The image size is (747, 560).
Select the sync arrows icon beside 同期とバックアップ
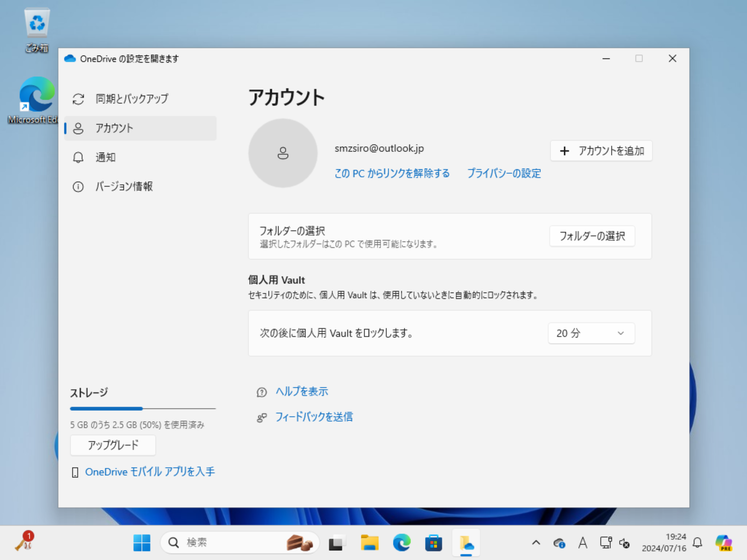[78, 99]
